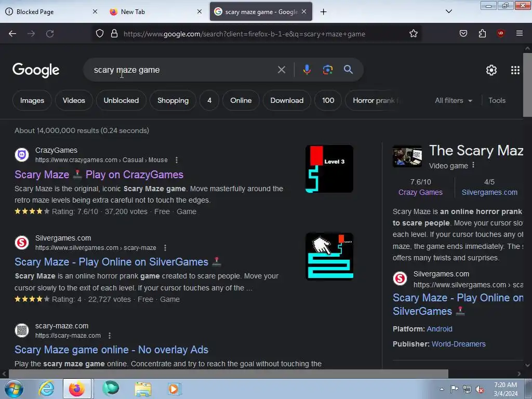
Task: Open the uBlock Origin extension icon
Action: 501,33
